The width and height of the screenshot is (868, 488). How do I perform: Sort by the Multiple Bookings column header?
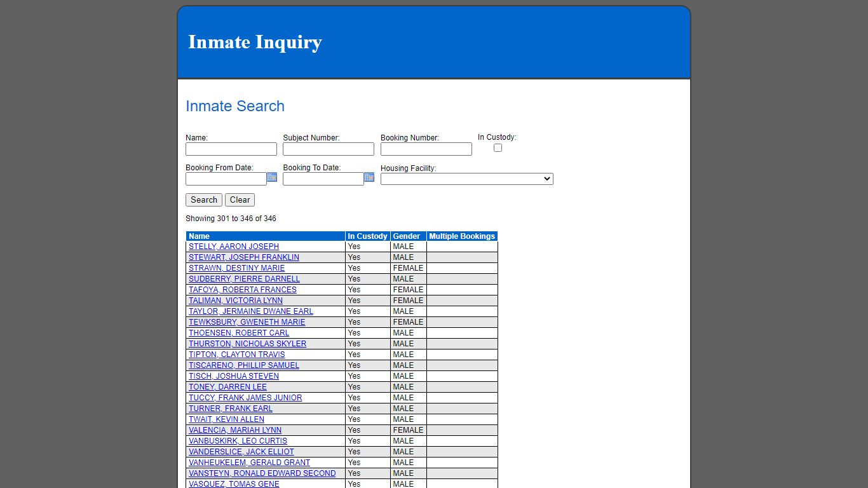(x=462, y=236)
